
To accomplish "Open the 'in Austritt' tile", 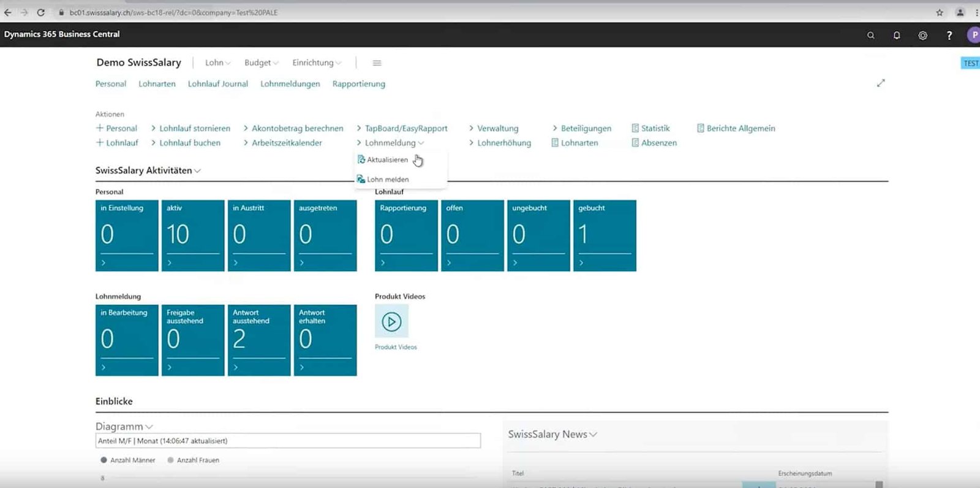I will [x=259, y=235].
